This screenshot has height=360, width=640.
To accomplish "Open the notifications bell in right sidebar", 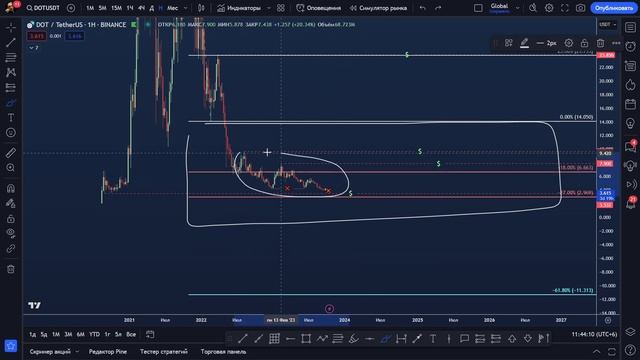I will 631,203.
